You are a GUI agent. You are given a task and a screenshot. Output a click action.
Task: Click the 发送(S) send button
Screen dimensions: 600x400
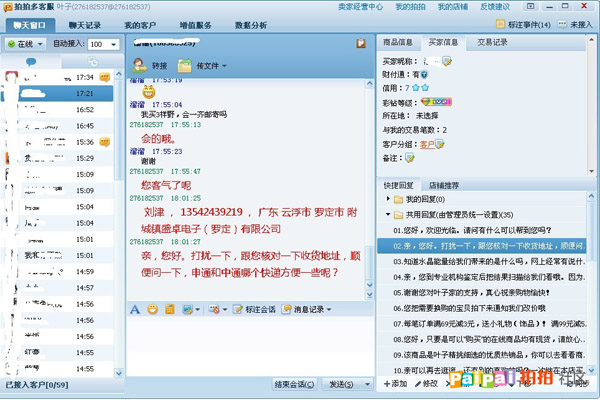pos(341,384)
